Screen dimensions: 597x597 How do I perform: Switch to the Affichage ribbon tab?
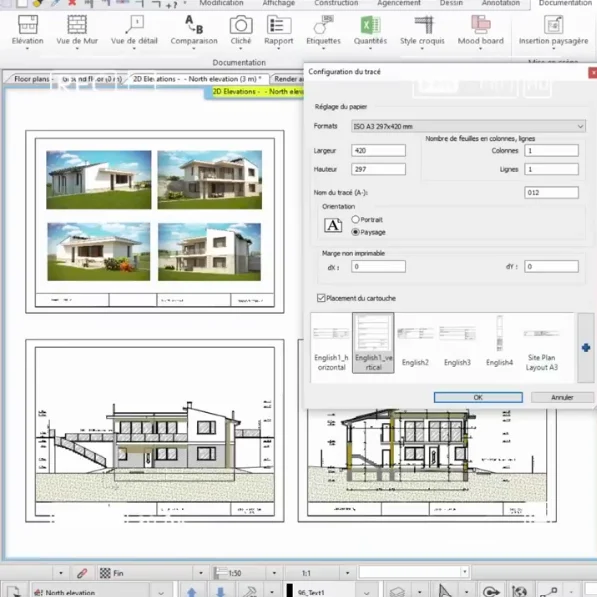279,3
